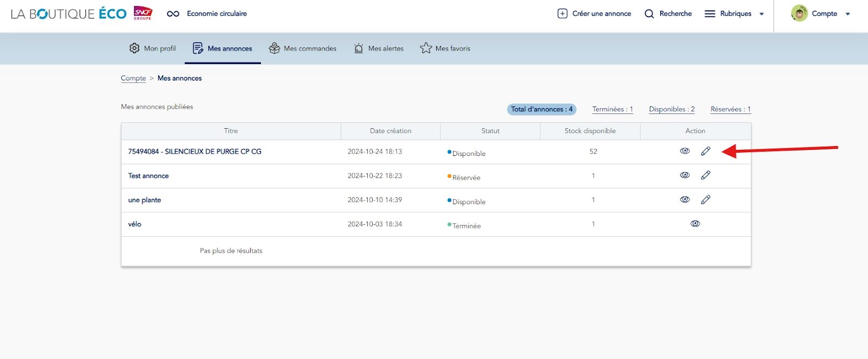Image resolution: width=868 pixels, height=359 pixels.
Task: Click Créer une annonce button text
Action: (x=602, y=14)
